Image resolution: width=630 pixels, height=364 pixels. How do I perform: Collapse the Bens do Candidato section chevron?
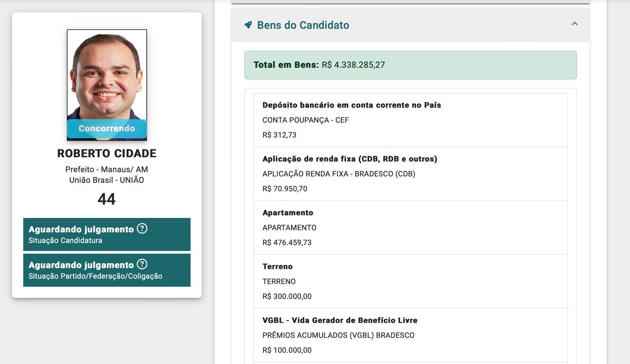574,24
